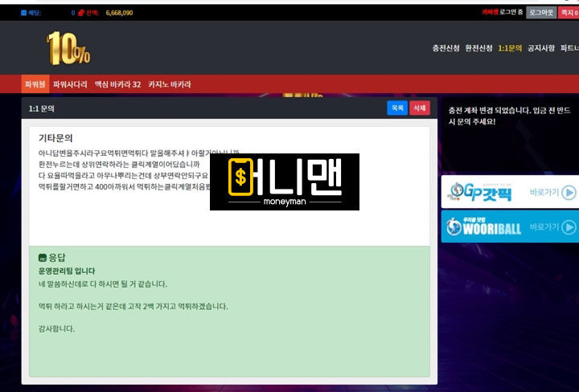Screen dimensions: 579x392
Task: Click the play arrow on GP갓픽 banner
Action: coord(569,193)
